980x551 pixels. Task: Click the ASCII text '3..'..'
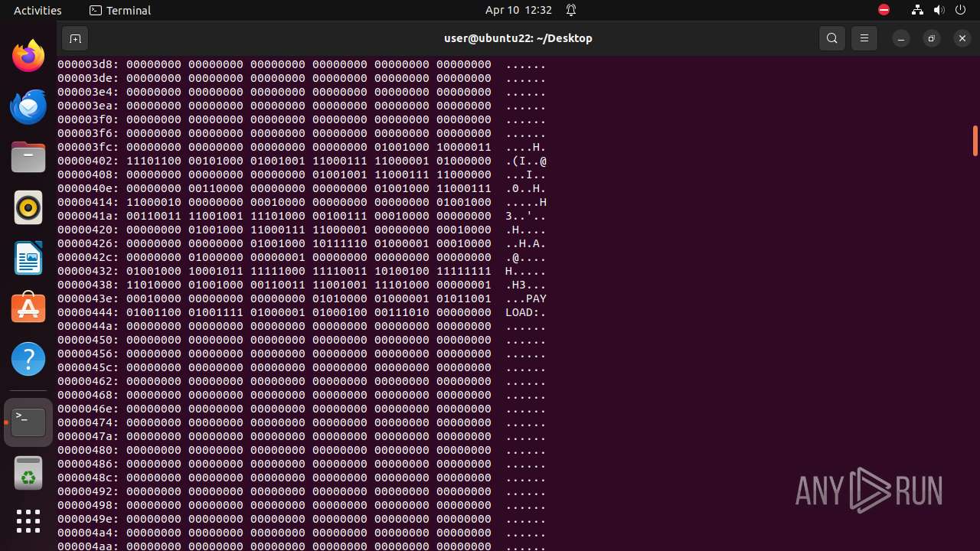[526, 216]
